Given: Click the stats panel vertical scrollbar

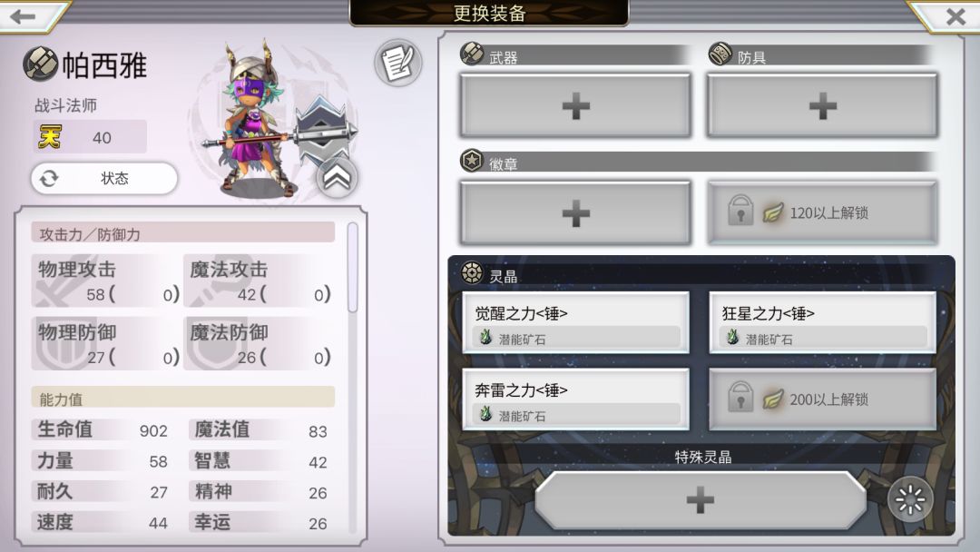Looking at the screenshot, I should 352,268.
